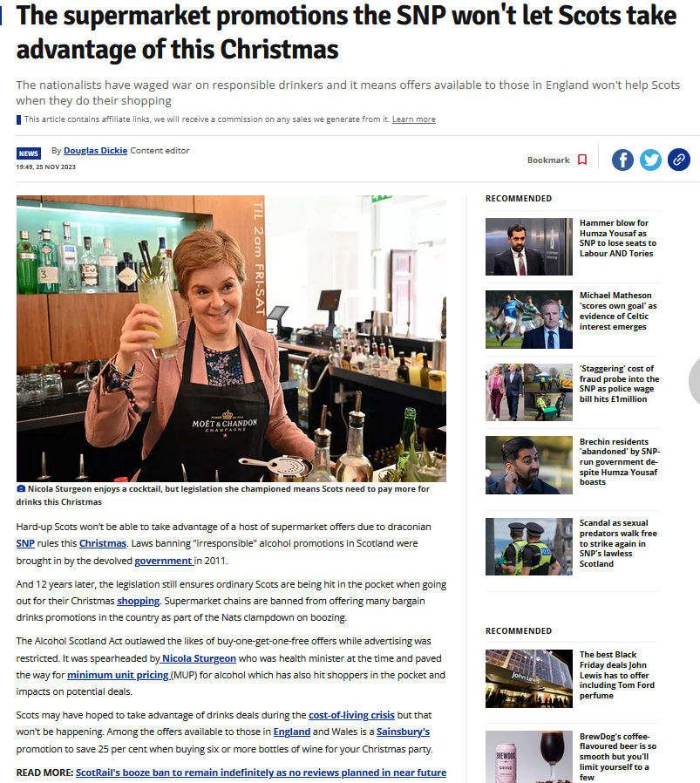This screenshot has width=700, height=783.
Task: Click the red Bookmark flag icon
Action: [x=582, y=160]
